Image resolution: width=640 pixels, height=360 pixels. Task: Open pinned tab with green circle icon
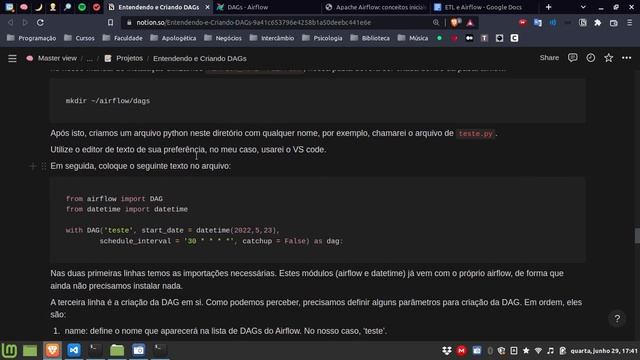pyautogui.click(x=82, y=7)
